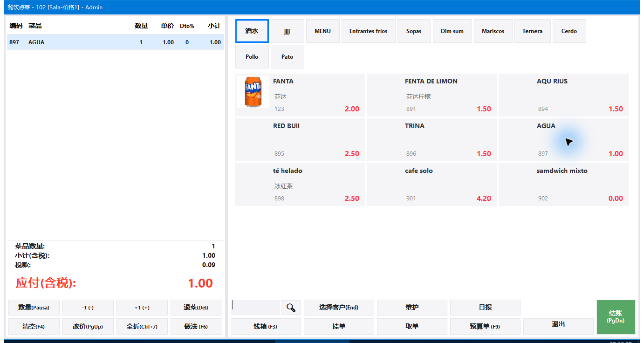Screen dimensions: 644x343
Task: Select the Pato category tab
Action: 288,57
